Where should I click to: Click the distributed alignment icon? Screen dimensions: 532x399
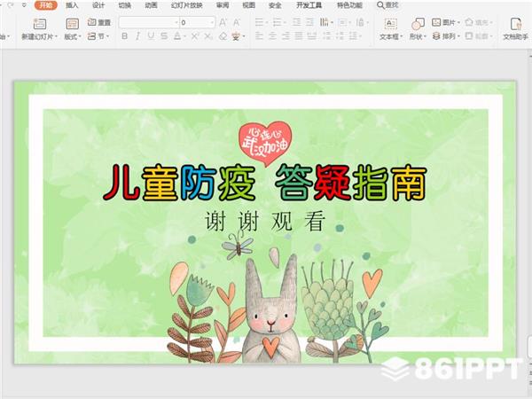[312, 36]
